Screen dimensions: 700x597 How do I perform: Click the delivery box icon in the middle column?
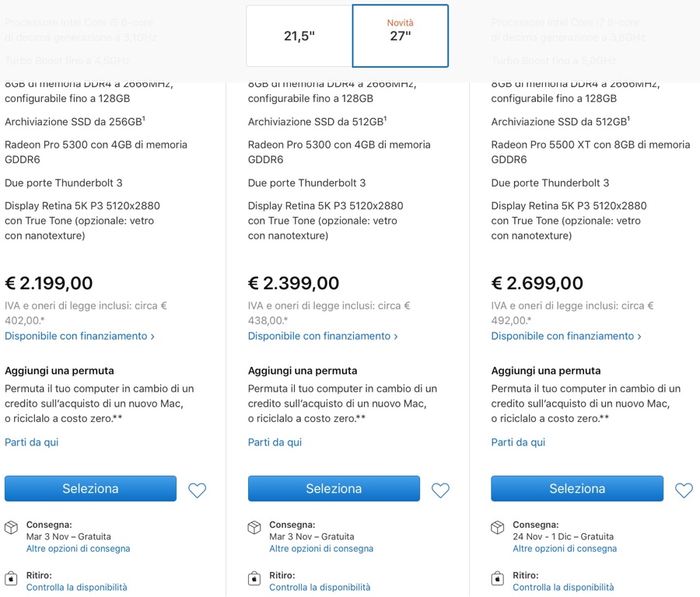click(254, 528)
